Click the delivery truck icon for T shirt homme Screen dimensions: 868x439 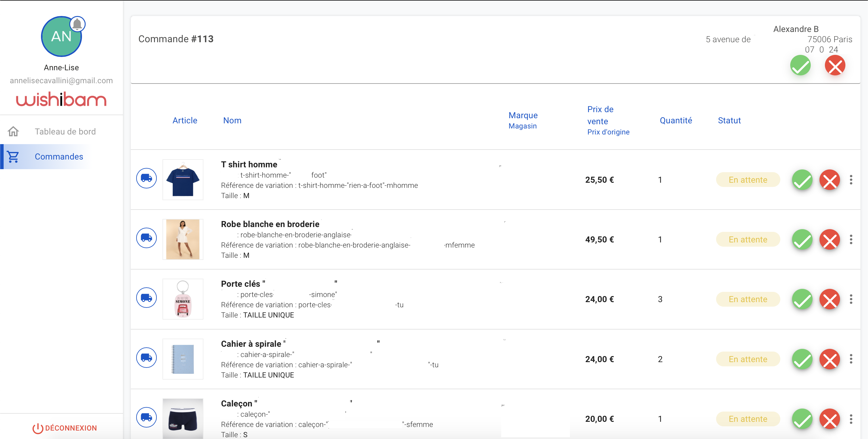(146, 178)
